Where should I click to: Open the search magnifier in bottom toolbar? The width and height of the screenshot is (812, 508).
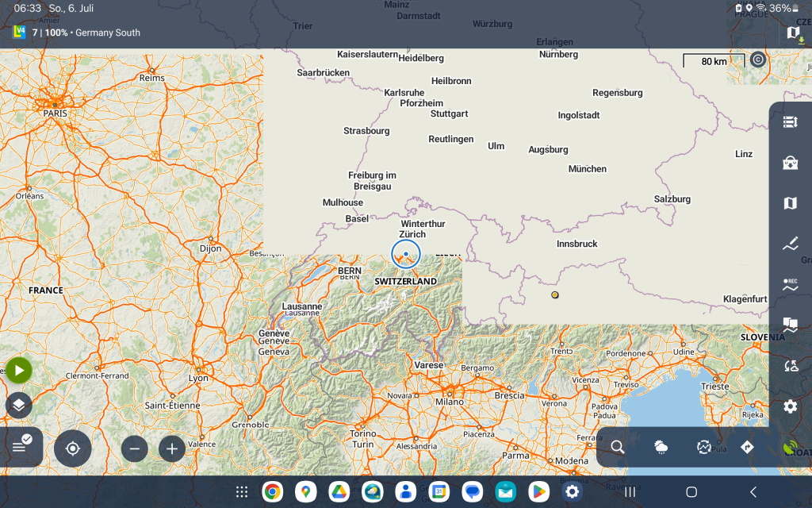coord(618,448)
